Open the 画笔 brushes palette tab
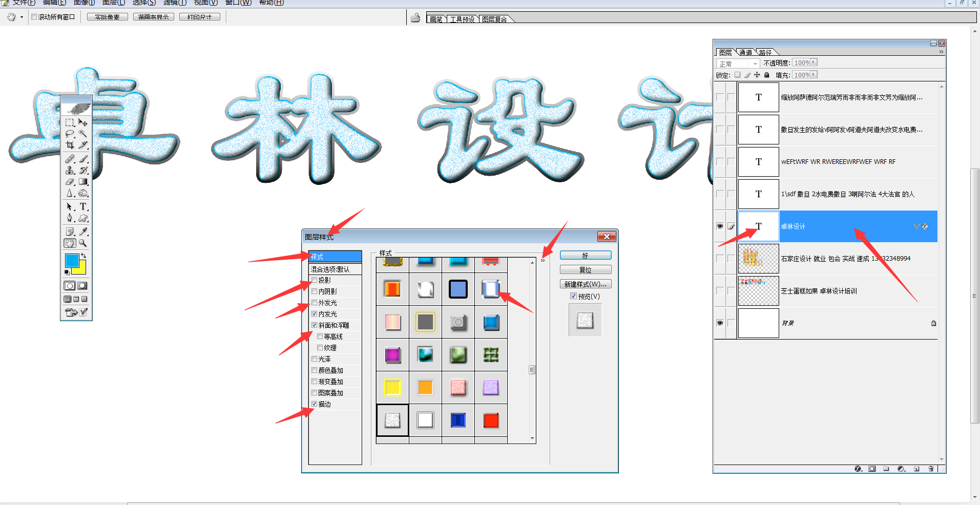980x505 pixels. tap(436, 19)
